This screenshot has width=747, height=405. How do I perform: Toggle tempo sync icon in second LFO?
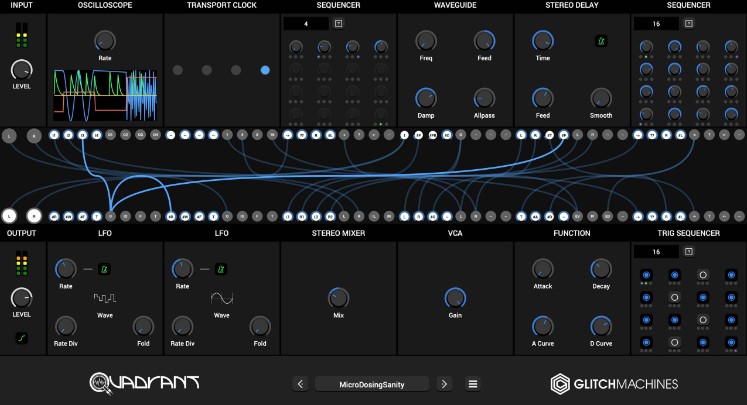[221, 269]
